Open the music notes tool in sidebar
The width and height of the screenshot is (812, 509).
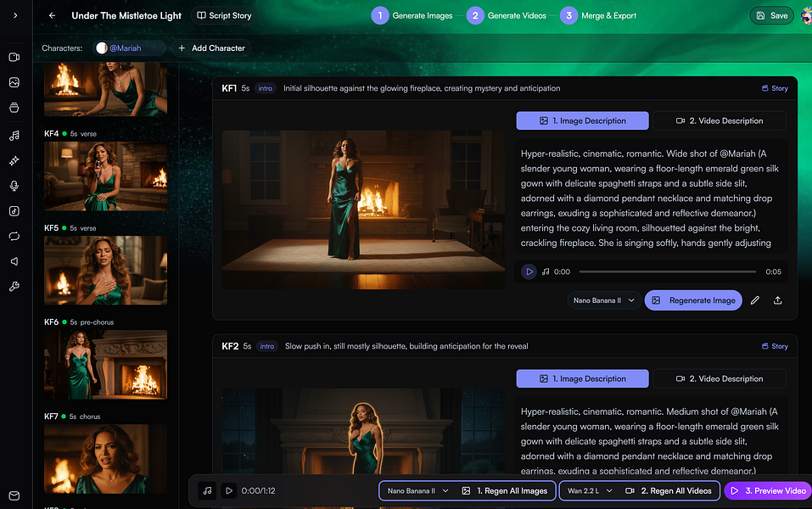tap(14, 136)
